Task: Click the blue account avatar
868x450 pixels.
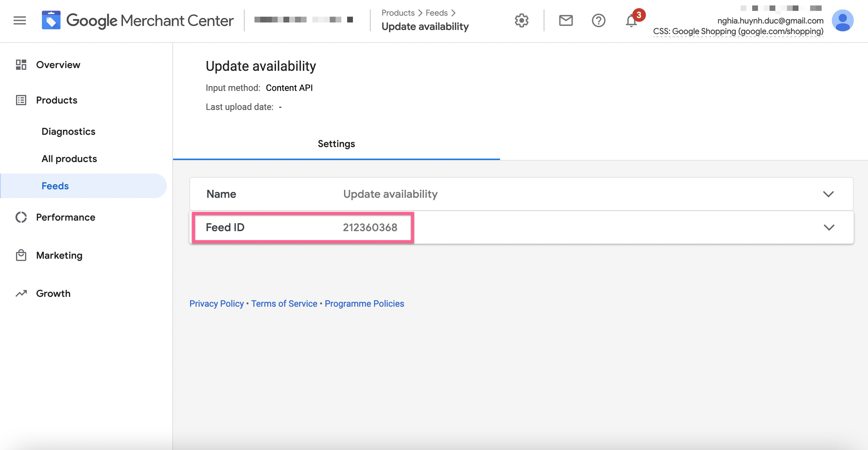Action: tap(843, 20)
